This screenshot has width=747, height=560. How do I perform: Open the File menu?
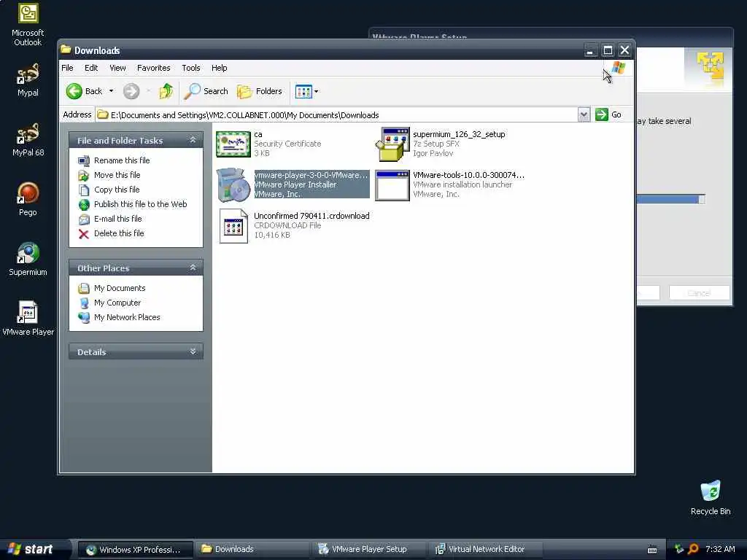click(67, 68)
